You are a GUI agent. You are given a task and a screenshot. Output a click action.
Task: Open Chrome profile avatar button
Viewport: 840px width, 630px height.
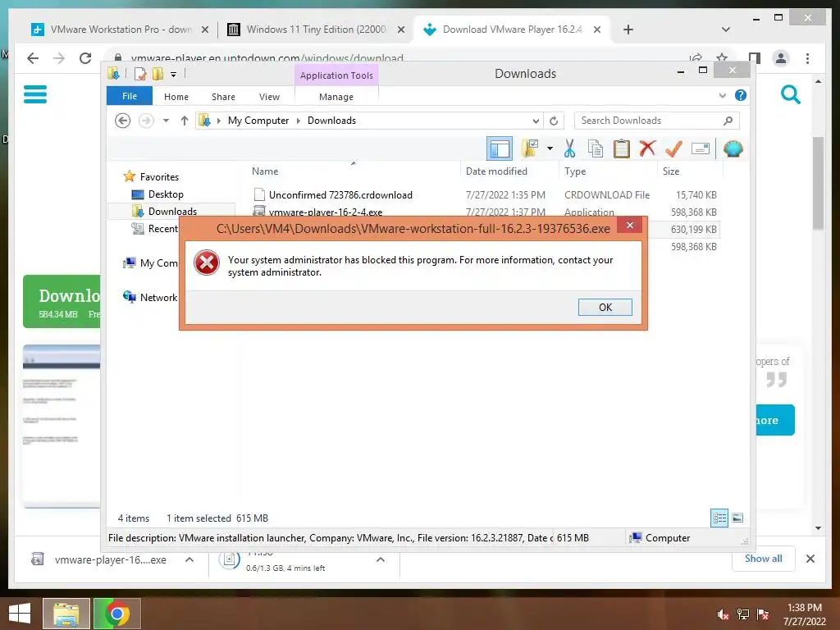[x=781, y=58]
